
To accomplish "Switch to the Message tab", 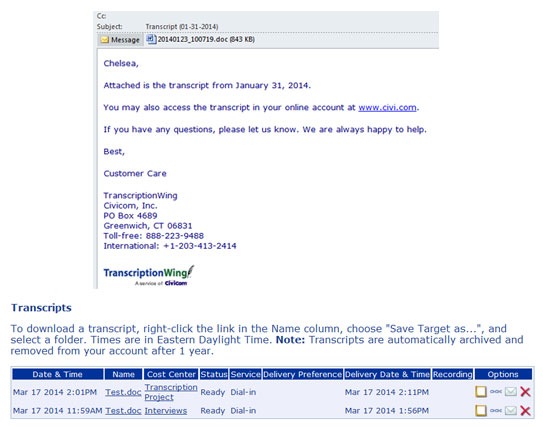I will (x=120, y=40).
